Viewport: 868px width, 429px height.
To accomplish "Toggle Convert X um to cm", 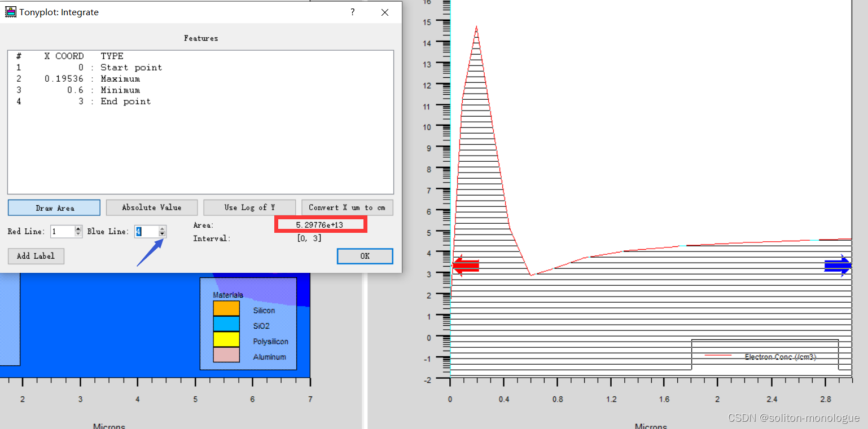I will [x=347, y=207].
